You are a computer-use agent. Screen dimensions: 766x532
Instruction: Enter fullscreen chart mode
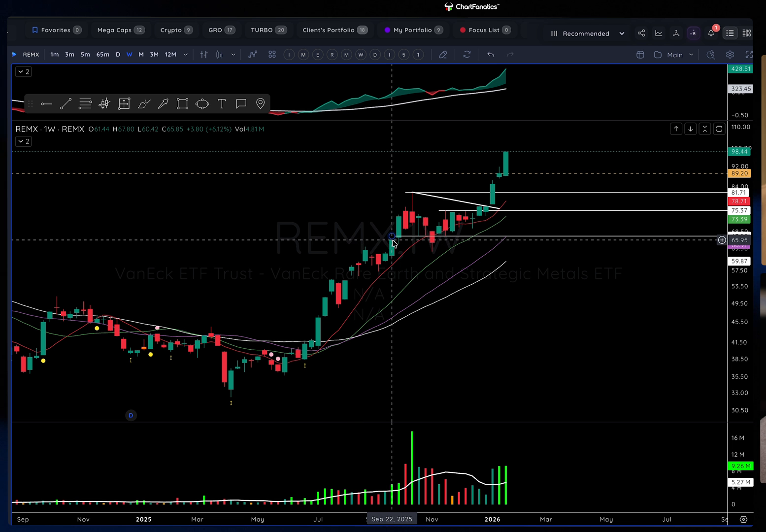click(749, 55)
